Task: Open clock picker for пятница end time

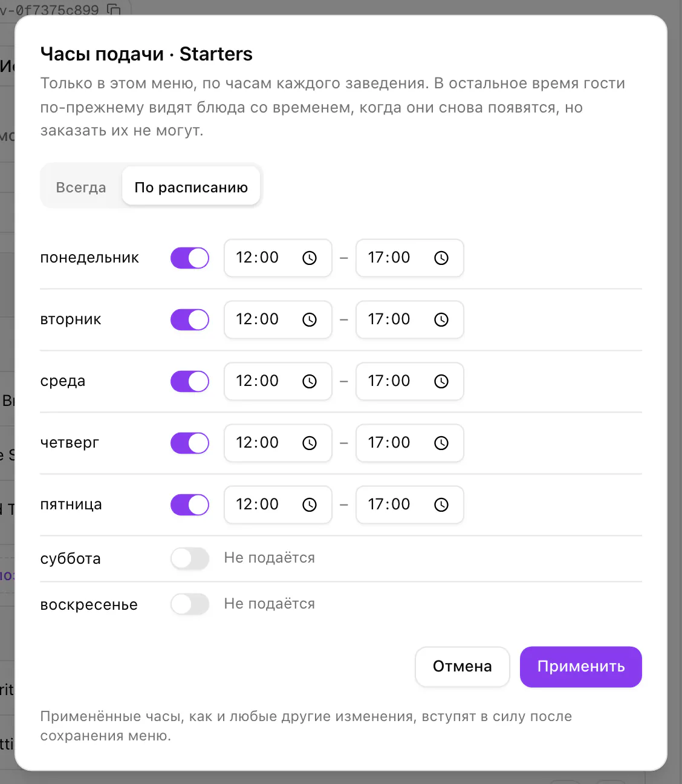Action: coord(441,505)
